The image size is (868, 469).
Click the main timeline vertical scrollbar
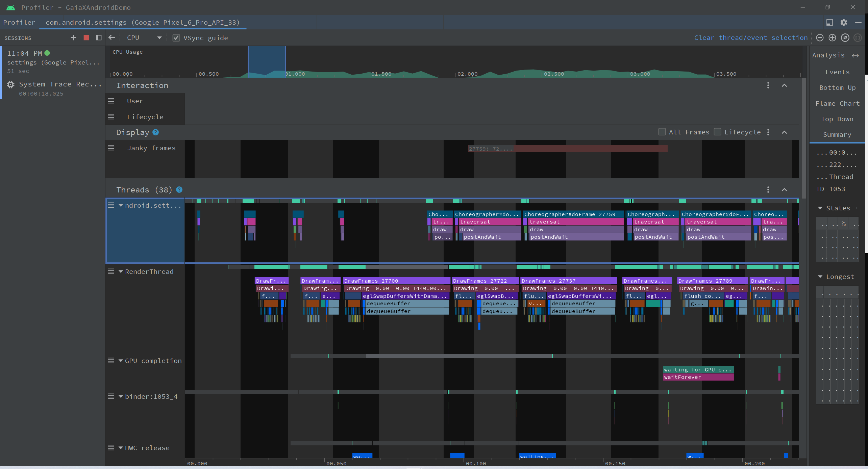804,138
